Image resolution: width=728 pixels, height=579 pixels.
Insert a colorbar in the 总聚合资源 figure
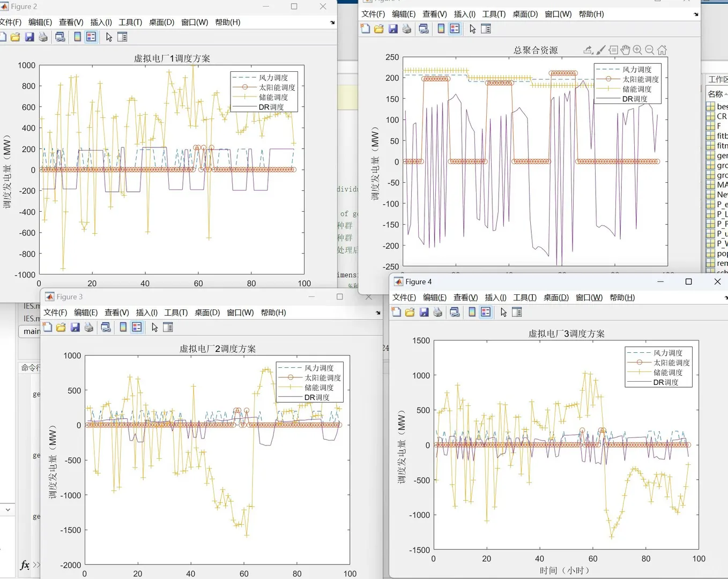point(441,29)
